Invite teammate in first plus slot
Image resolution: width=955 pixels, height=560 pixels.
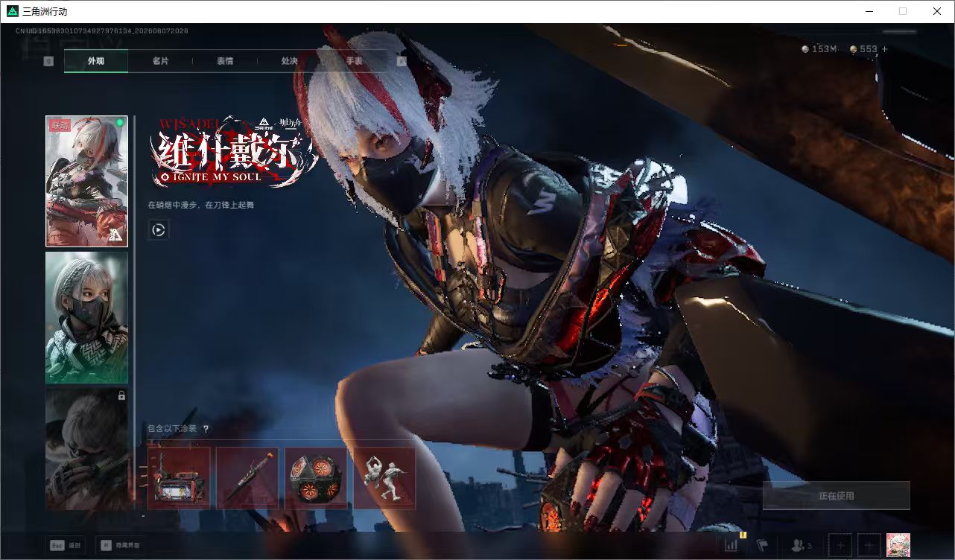pos(840,545)
